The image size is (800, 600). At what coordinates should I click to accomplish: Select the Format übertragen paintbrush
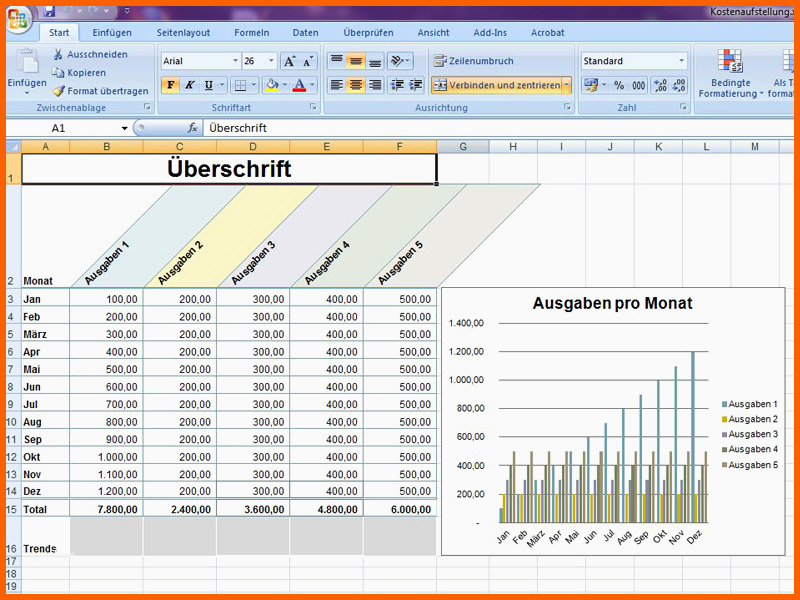pyautogui.click(x=58, y=91)
